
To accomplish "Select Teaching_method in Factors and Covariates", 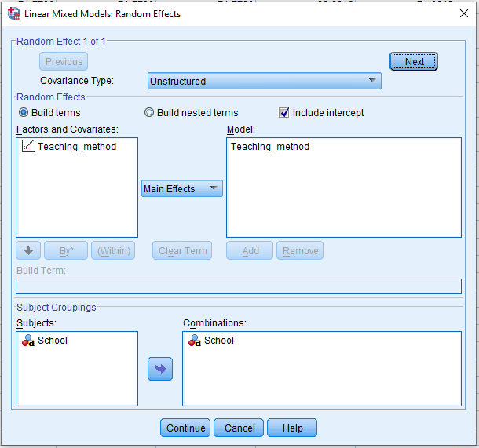I will tap(76, 147).
